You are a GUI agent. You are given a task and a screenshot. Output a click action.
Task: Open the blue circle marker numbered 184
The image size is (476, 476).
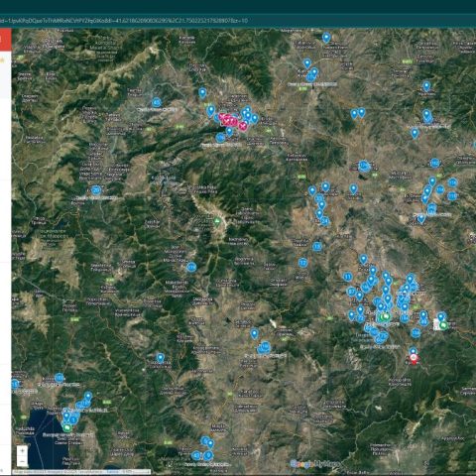(405, 318)
